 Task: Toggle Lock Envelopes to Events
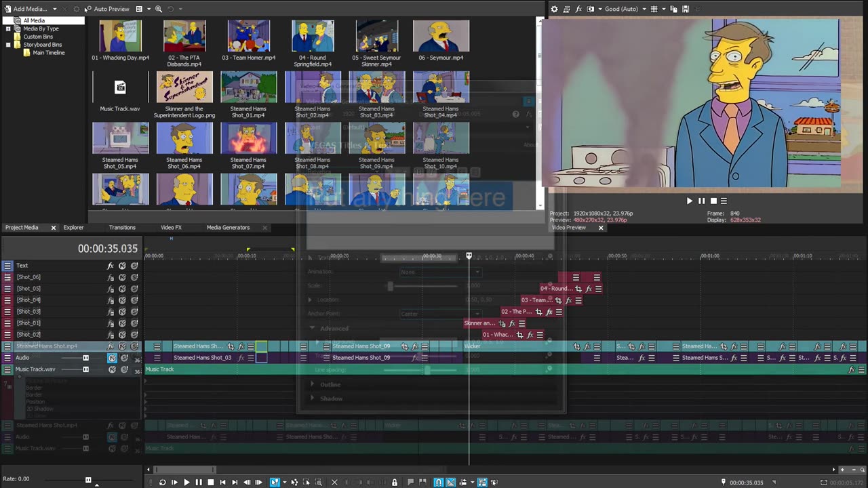pyautogui.click(x=482, y=483)
